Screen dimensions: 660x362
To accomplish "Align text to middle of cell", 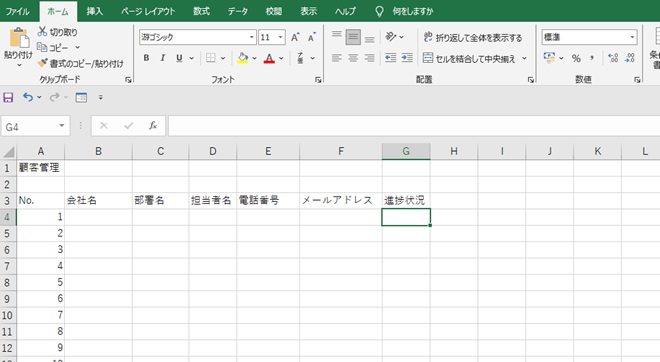I will click(x=353, y=37).
